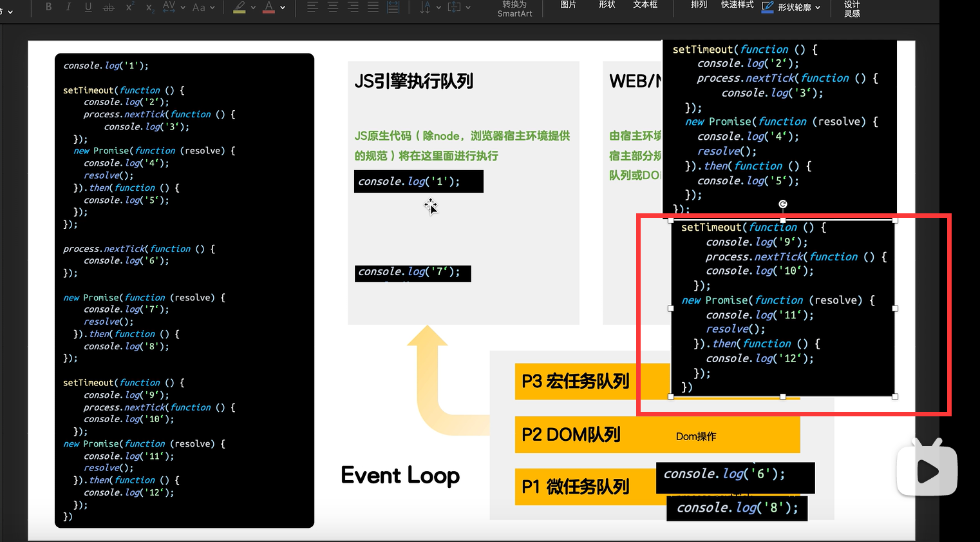Click the video play icon on the slide
Screen dimensions: 980x542
(x=927, y=470)
